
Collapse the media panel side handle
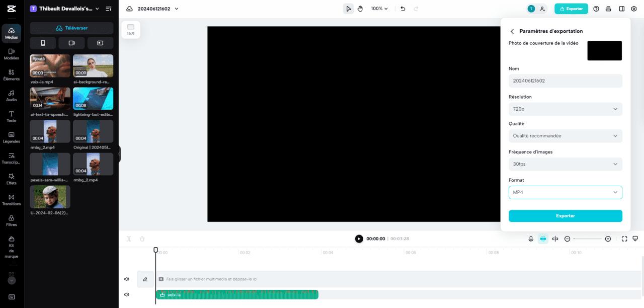(x=119, y=154)
